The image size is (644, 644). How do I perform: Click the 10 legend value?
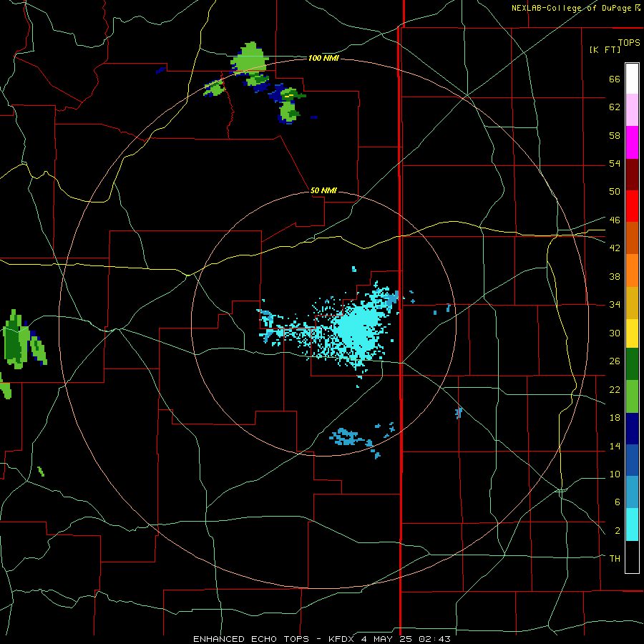(615, 474)
